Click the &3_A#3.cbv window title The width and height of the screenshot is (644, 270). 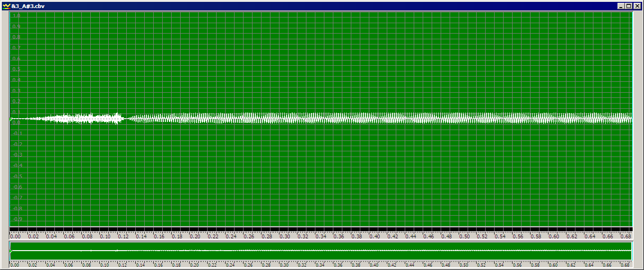tap(28, 6)
